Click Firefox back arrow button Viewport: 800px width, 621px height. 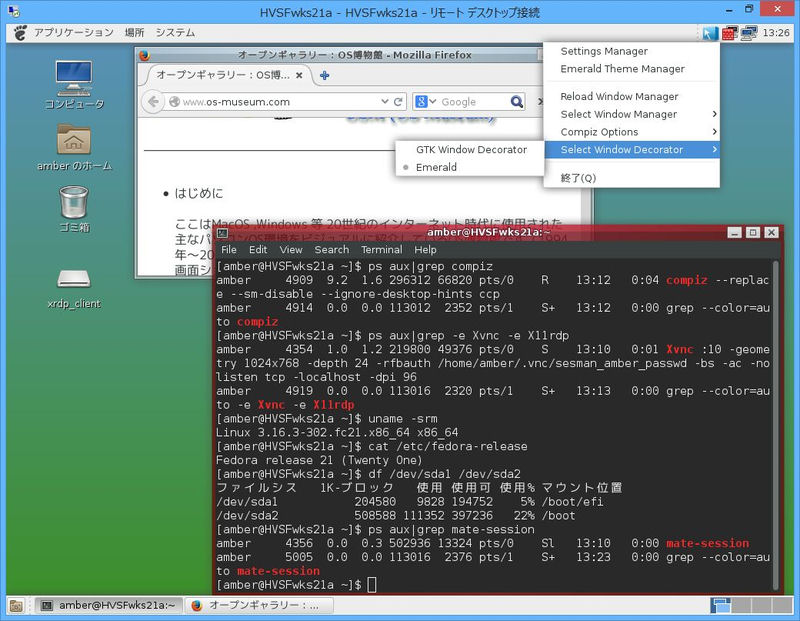click(x=153, y=102)
